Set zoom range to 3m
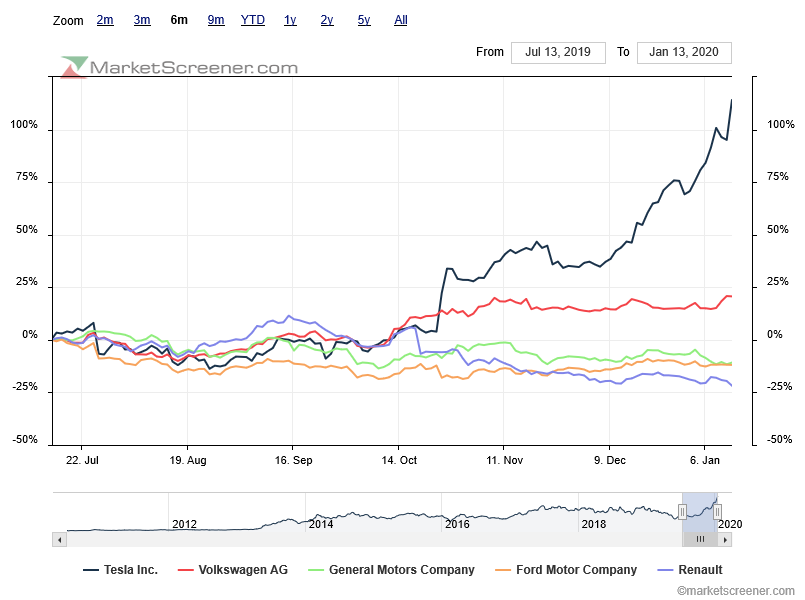Image resolution: width=805 pixels, height=600 pixels. [x=142, y=20]
